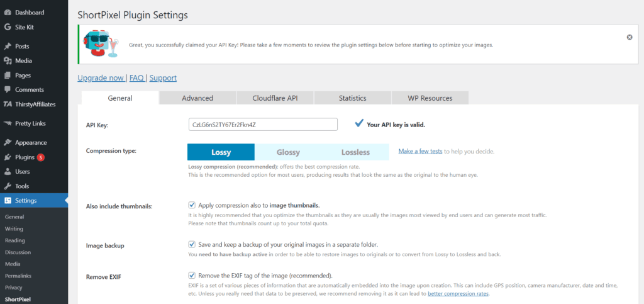Click the 'Also include thumbnails:' label
The width and height of the screenshot is (644, 304).
click(x=119, y=206)
